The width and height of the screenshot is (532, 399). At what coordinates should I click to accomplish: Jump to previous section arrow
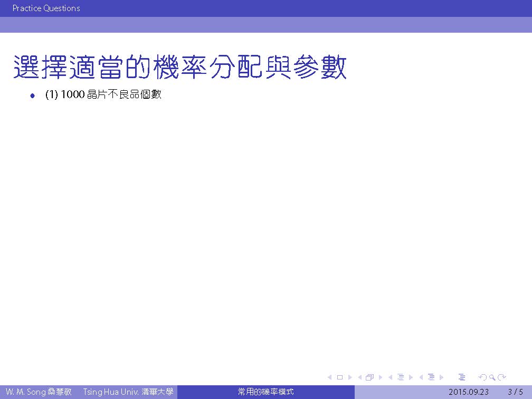(421, 377)
